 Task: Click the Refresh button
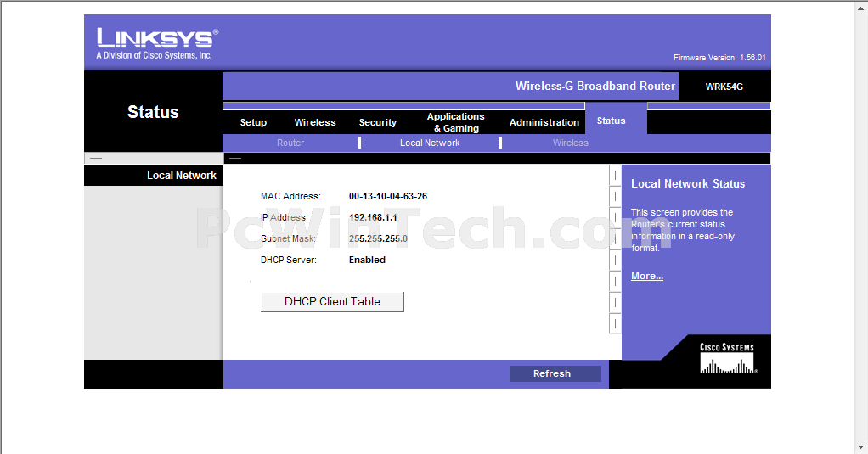click(x=555, y=374)
